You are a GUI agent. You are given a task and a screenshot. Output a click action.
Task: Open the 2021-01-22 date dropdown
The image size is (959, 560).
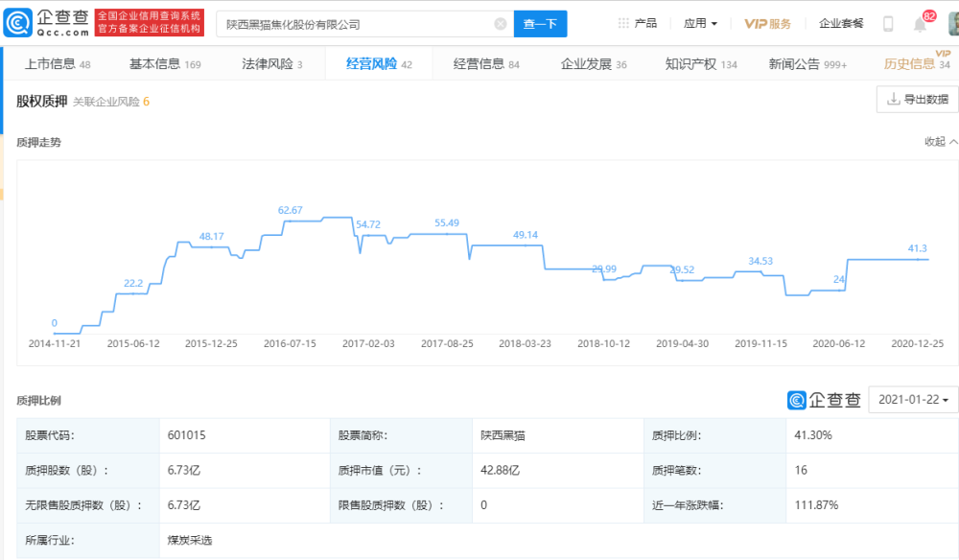point(913,400)
